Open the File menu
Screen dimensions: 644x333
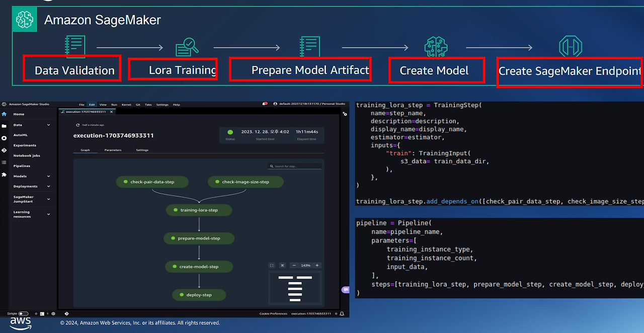point(82,104)
